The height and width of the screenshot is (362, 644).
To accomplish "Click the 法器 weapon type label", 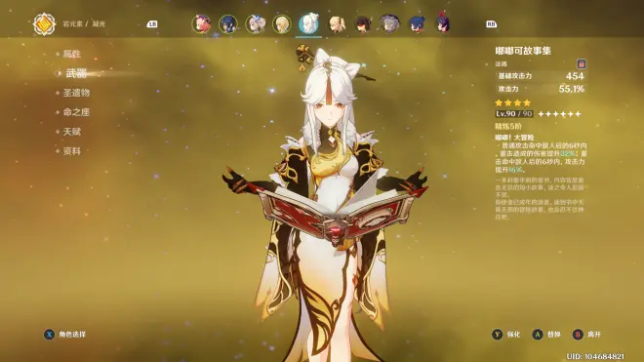I will point(502,64).
